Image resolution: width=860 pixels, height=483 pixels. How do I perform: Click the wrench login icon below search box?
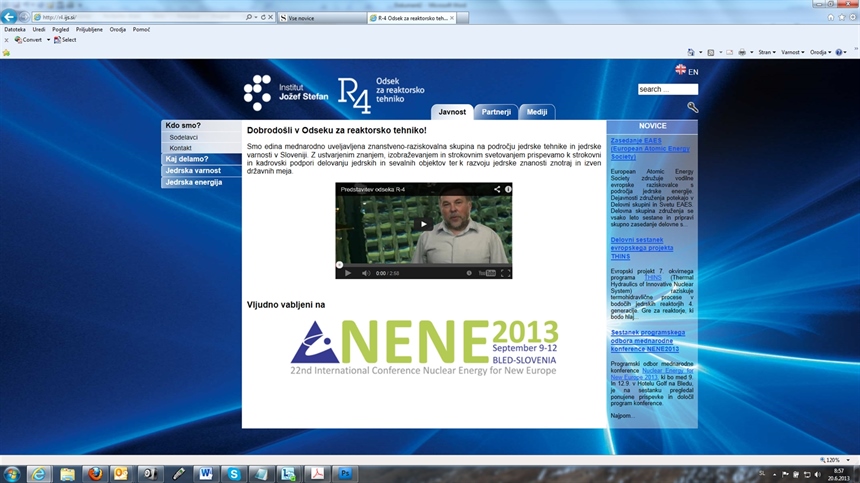tap(693, 107)
